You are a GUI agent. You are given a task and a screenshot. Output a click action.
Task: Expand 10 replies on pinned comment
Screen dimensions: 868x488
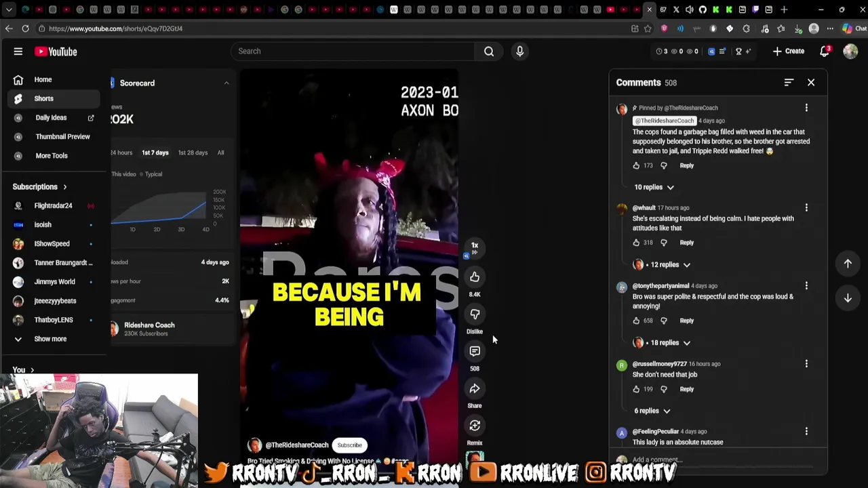coord(654,187)
